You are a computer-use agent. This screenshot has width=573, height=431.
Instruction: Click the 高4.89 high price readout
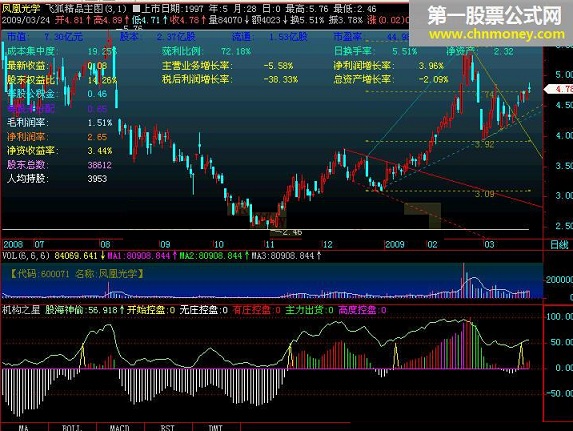point(111,20)
